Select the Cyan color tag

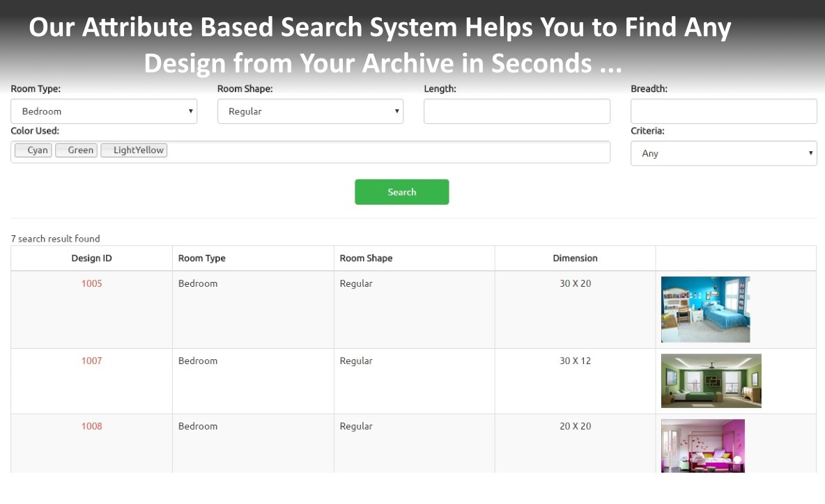[x=33, y=150]
